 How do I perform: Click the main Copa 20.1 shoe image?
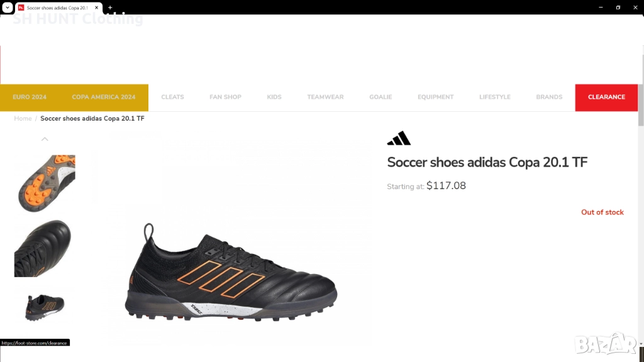(231, 271)
